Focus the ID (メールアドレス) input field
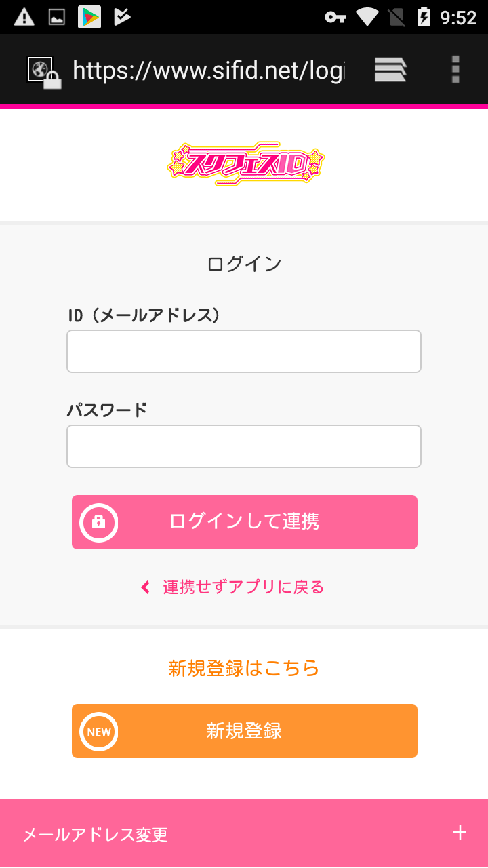The height and width of the screenshot is (868, 488). click(244, 351)
